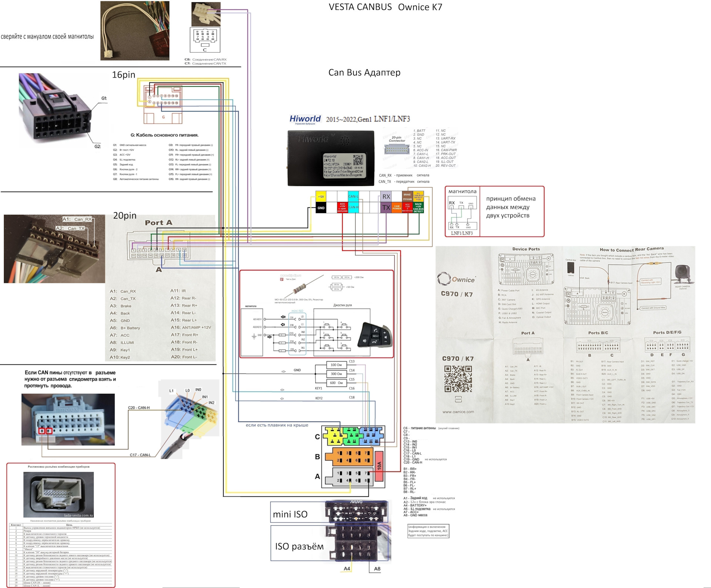Screen dimensions: 711x588
Task: Open the wiring harness photo at top
Action: click(x=135, y=31)
